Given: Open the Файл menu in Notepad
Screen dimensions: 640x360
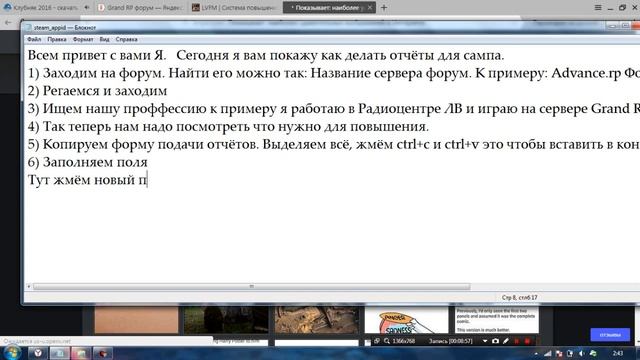Looking at the screenshot, I should pyautogui.click(x=34, y=40).
